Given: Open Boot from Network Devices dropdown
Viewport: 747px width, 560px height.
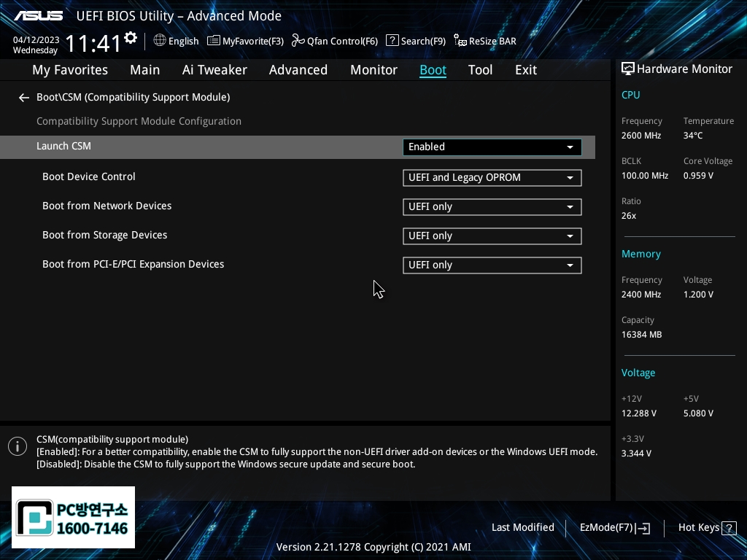Looking at the screenshot, I should click(x=492, y=207).
